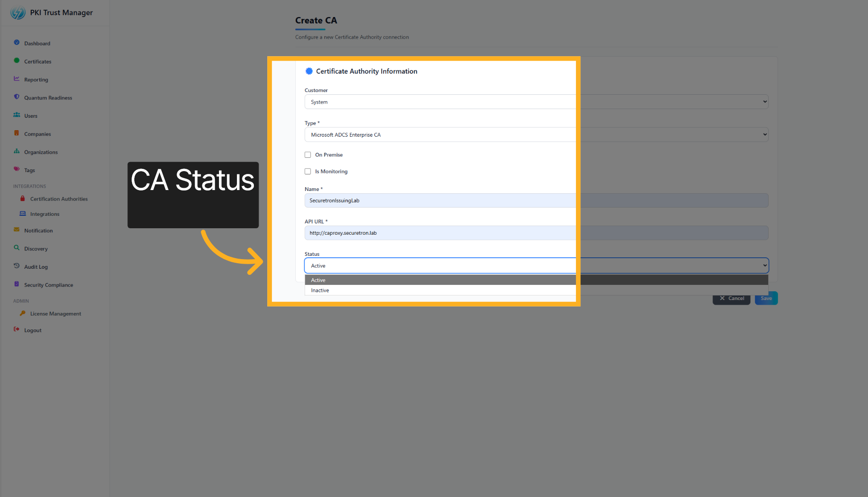The width and height of the screenshot is (868, 497).
Task: Click the Audit Log history icon
Action: (x=17, y=266)
